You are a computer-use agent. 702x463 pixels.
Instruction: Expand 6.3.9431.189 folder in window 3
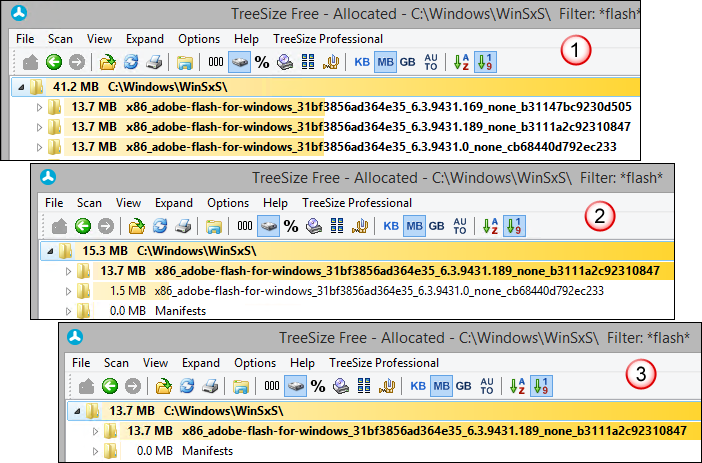point(95,431)
